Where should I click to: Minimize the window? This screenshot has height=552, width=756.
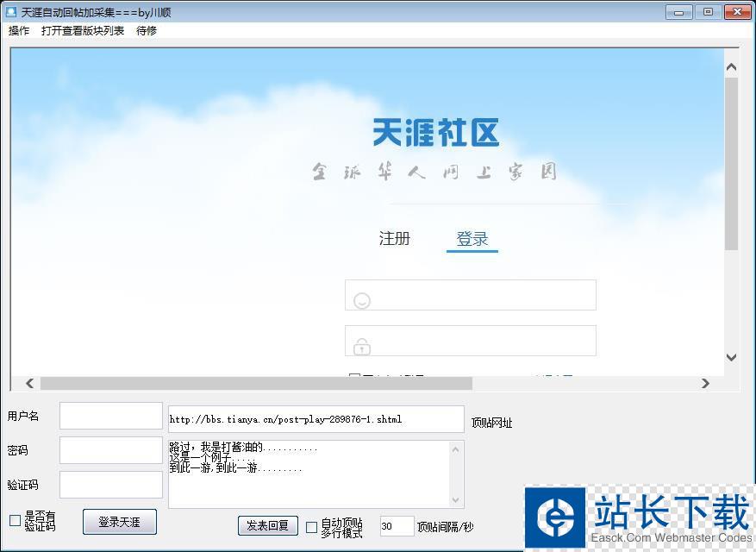coord(679,12)
